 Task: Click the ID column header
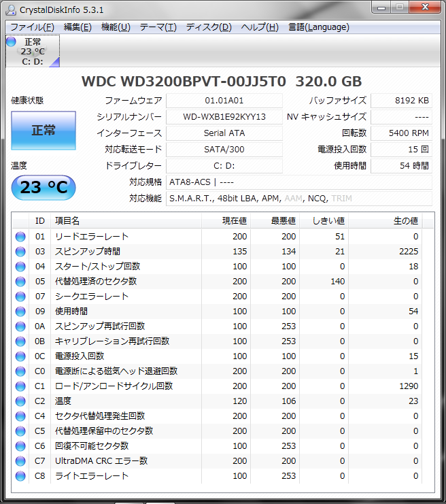point(40,221)
